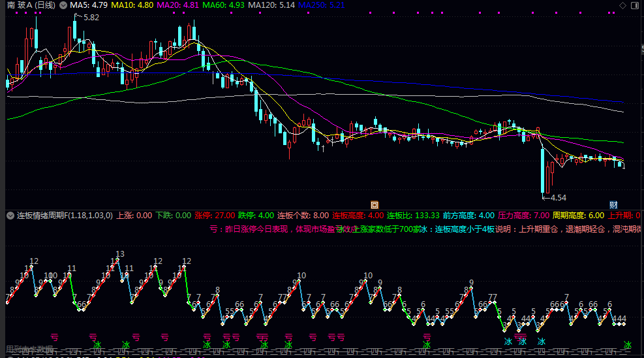The height and width of the screenshot is (358, 644).
Task: Click the orange square marker icon below the chart
Action: tap(375, 204)
